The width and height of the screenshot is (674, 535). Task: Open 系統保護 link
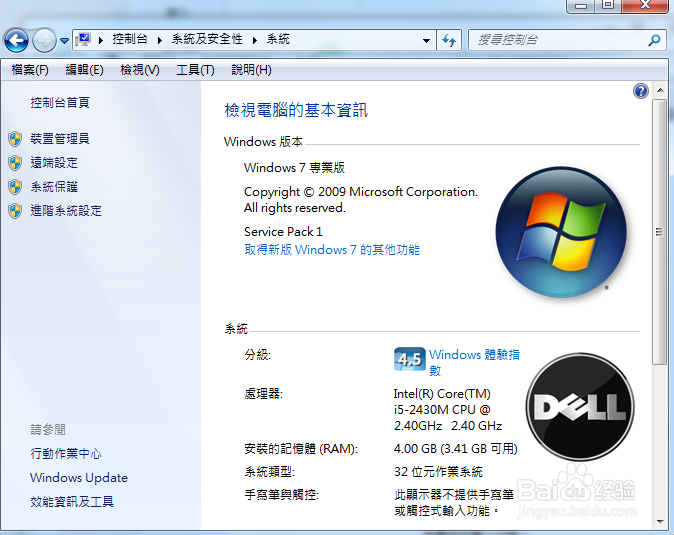(x=54, y=187)
